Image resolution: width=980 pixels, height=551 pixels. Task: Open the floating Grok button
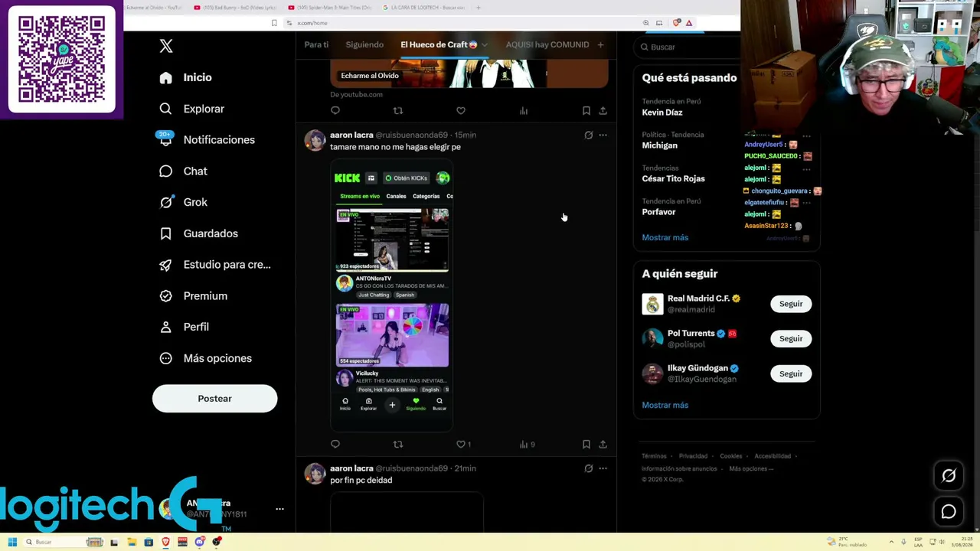point(949,476)
